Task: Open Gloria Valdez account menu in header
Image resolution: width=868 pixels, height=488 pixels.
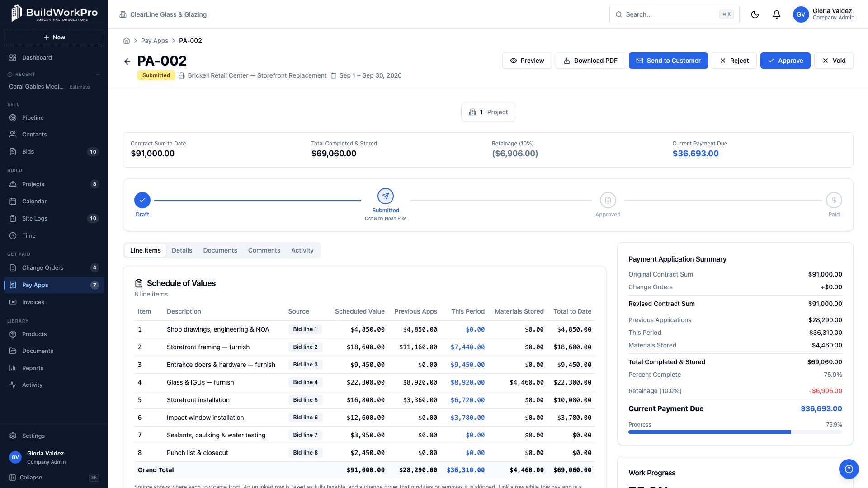Action: tap(823, 14)
